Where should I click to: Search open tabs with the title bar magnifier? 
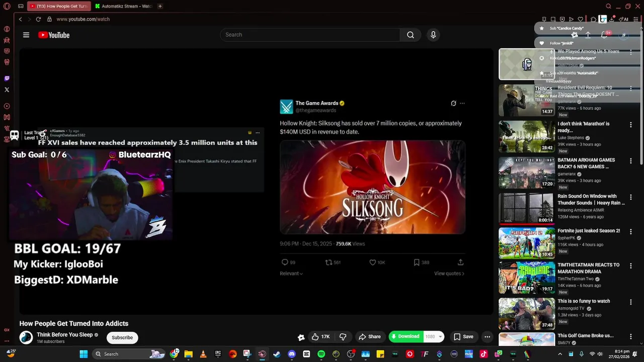(x=608, y=6)
